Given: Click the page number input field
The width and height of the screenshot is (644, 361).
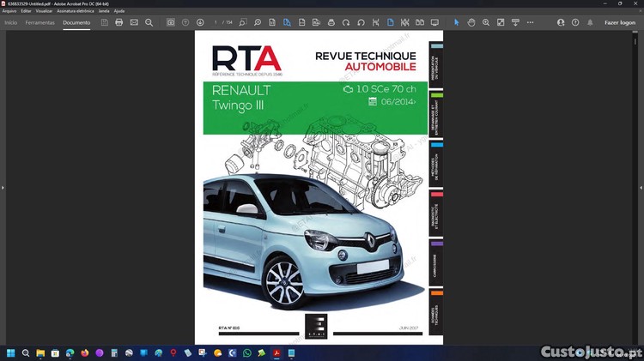Looking at the screenshot, I should pyautogui.click(x=216, y=22).
